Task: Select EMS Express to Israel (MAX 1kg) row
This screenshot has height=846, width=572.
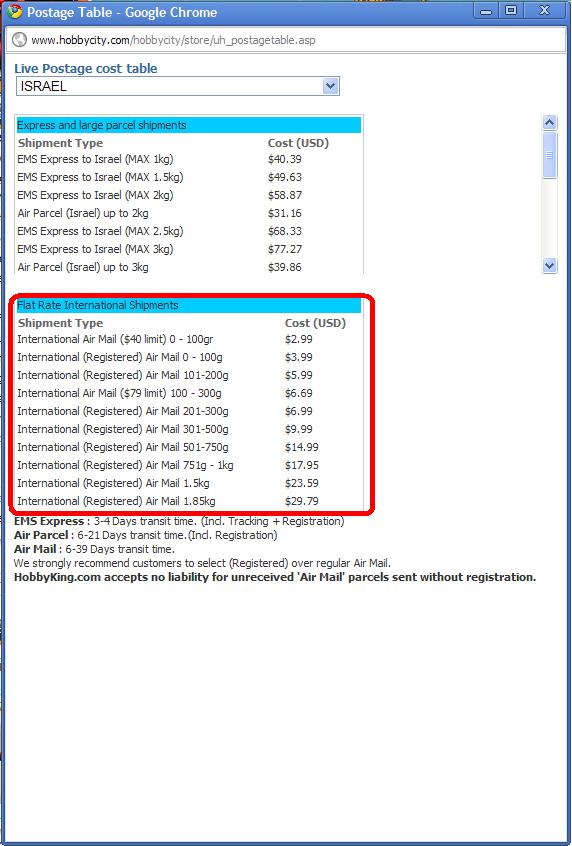Action: click(189, 159)
